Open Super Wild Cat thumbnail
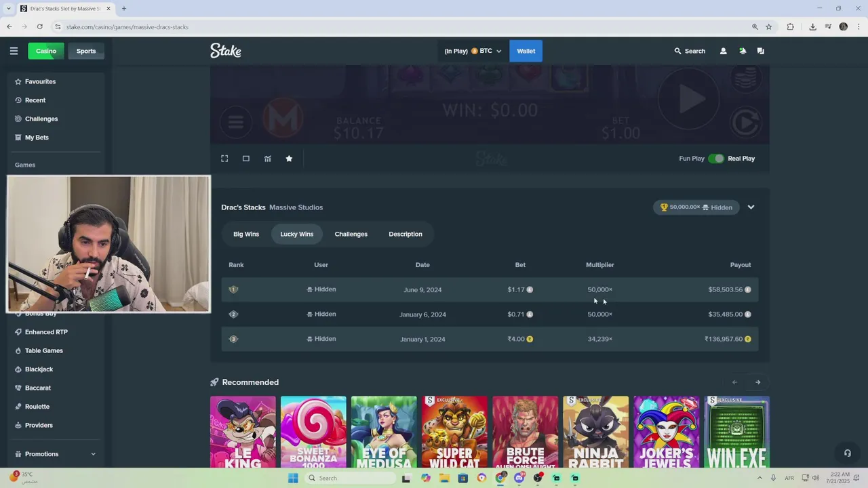This screenshot has width=868, height=488. [x=454, y=432]
